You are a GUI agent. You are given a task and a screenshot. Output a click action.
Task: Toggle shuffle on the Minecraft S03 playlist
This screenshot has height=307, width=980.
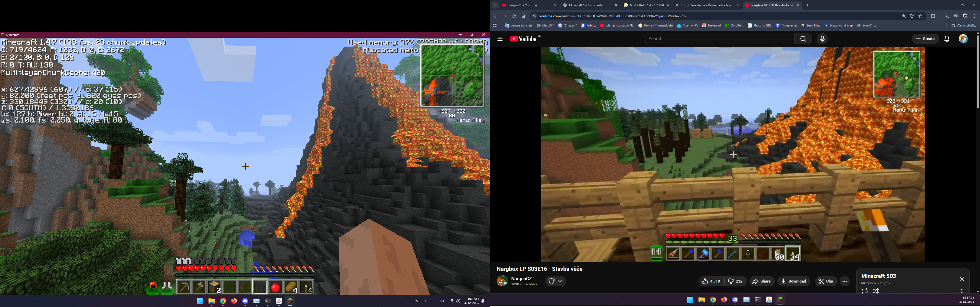point(876,291)
